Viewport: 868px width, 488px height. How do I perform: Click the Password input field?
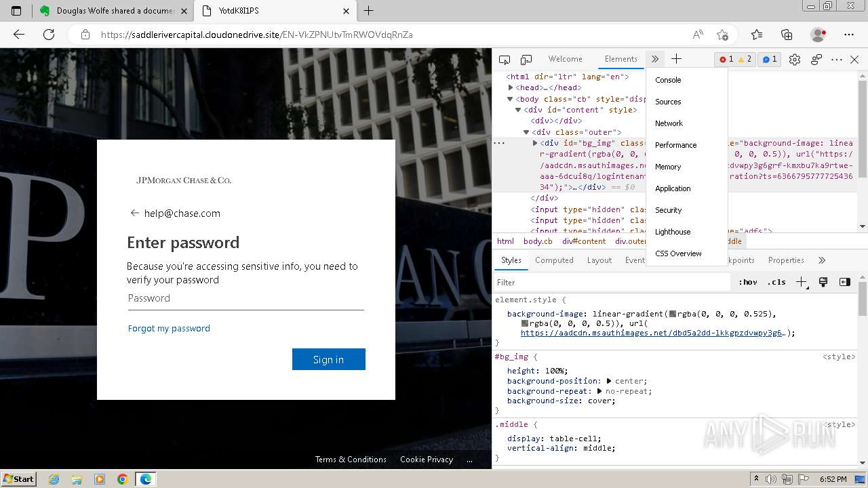[x=246, y=298]
